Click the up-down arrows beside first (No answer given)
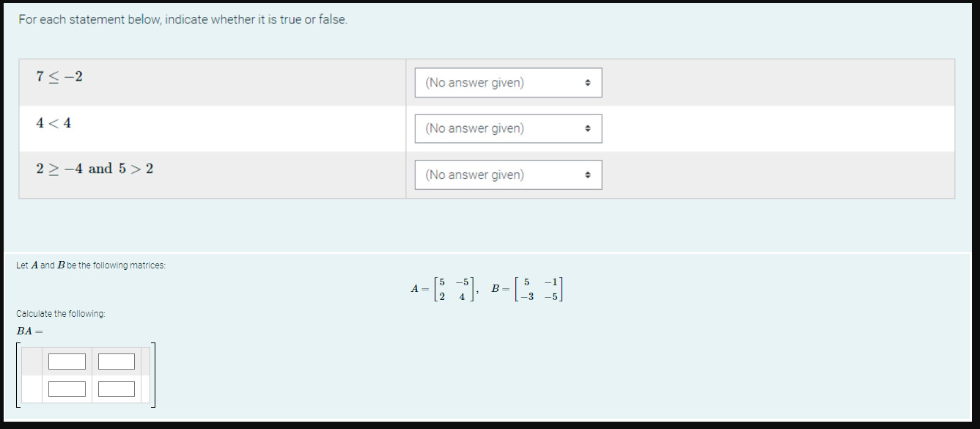This screenshot has width=980, height=429. (x=589, y=82)
